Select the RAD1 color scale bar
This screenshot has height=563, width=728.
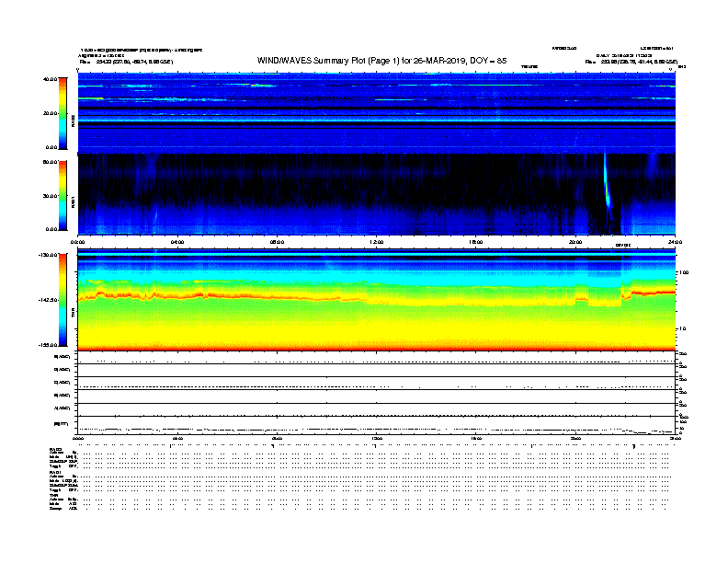63,196
